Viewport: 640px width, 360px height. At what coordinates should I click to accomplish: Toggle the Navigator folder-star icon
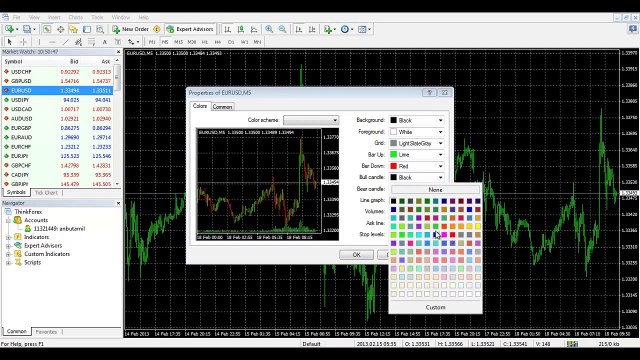point(73,29)
